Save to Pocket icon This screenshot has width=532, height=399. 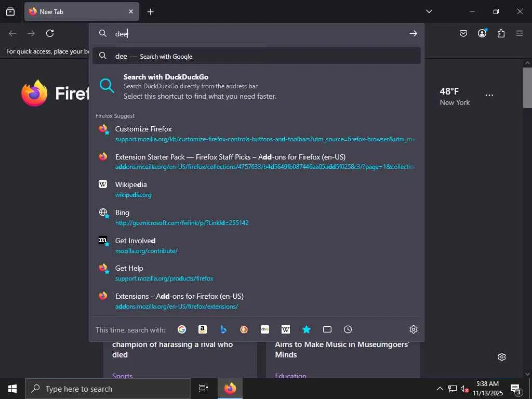click(463, 33)
